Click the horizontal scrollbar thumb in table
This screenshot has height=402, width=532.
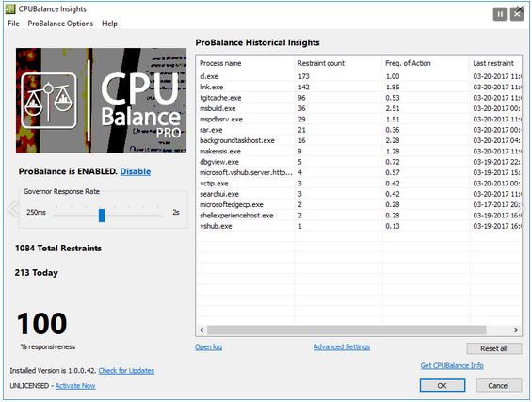click(347, 330)
